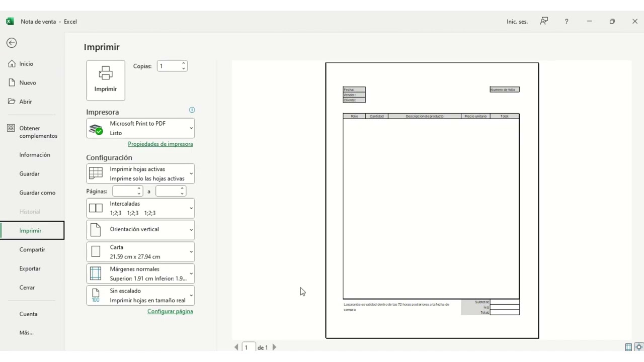Increment the Páginas end page value

click(182, 189)
